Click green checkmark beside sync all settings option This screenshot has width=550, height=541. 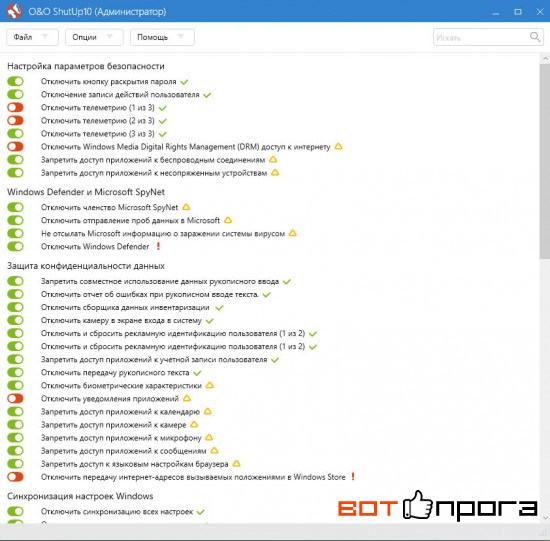pyautogui.click(x=201, y=512)
